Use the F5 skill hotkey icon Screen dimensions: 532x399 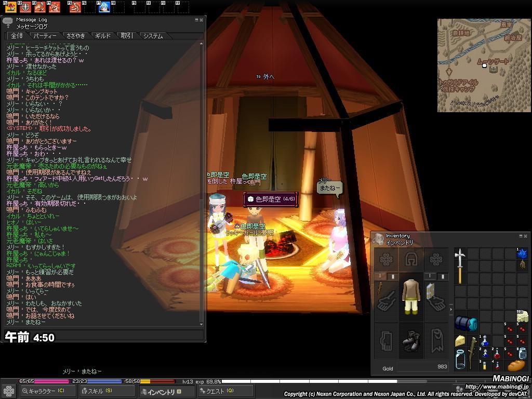(75, 7)
